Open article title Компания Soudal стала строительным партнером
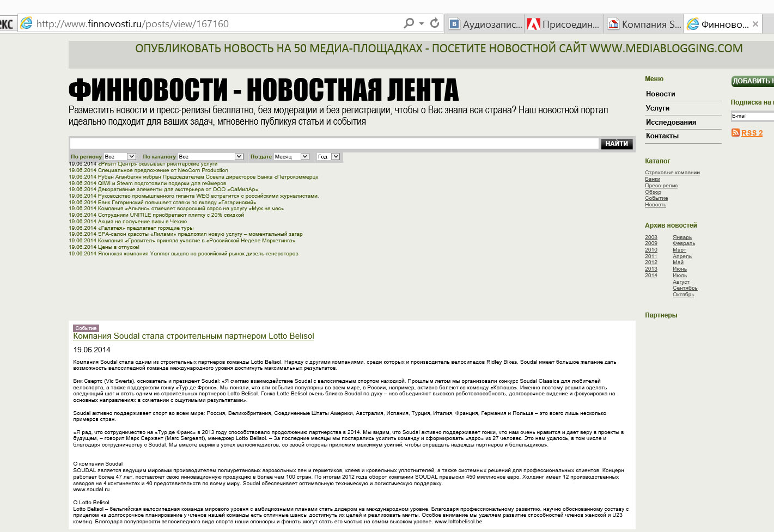This screenshot has width=774, height=532. pyautogui.click(x=193, y=336)
